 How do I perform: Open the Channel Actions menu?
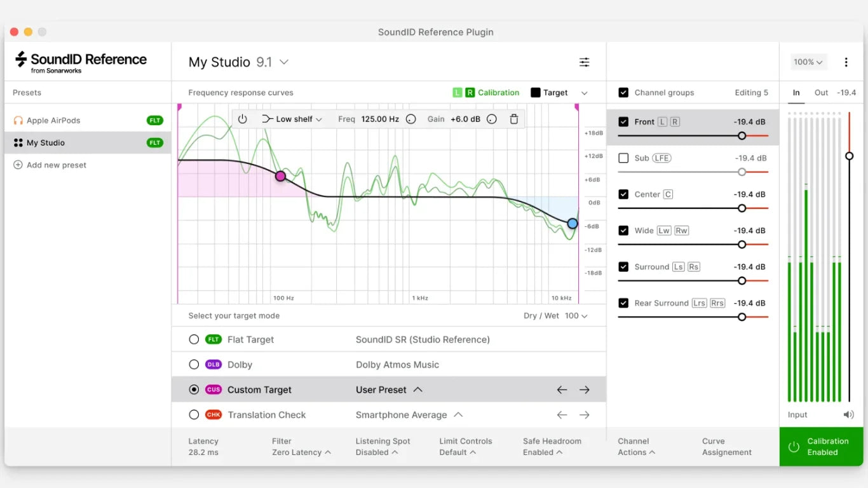point(636,447)
